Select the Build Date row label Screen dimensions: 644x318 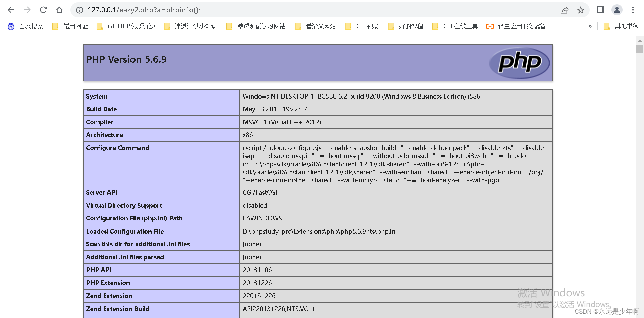[x=101, y=109]
